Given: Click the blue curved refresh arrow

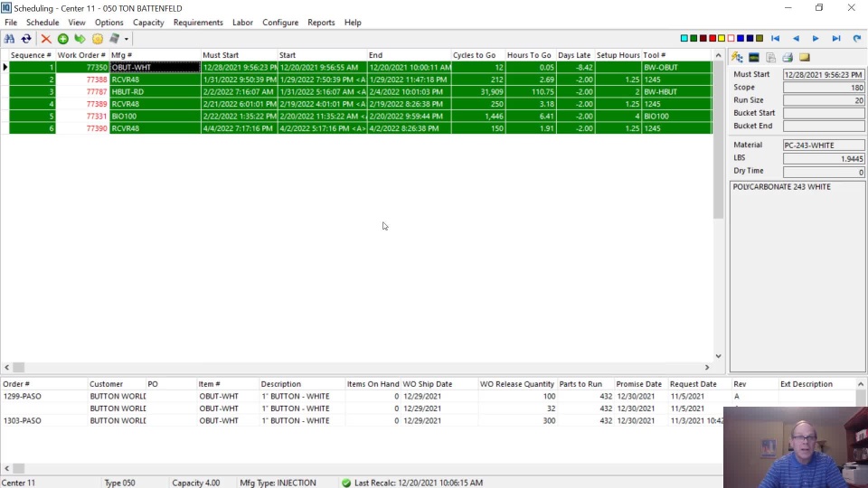Looking at the screenshot, I should 856,38.
